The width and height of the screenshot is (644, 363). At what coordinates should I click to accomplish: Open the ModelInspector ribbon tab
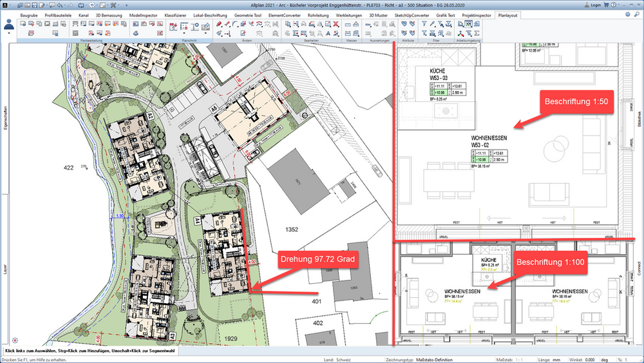144,15
